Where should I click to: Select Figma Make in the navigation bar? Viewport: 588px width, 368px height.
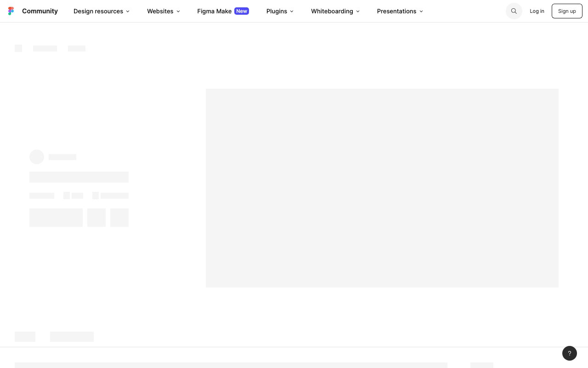[214, 11]
